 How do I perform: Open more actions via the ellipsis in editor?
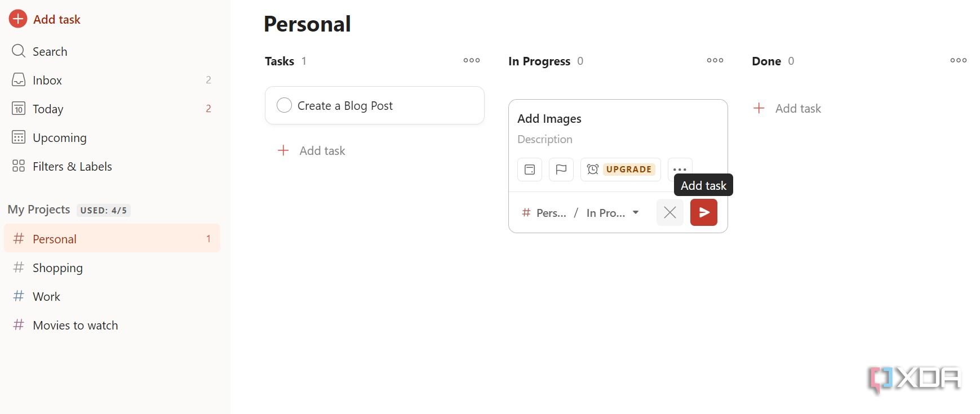(x=679, y=169)
